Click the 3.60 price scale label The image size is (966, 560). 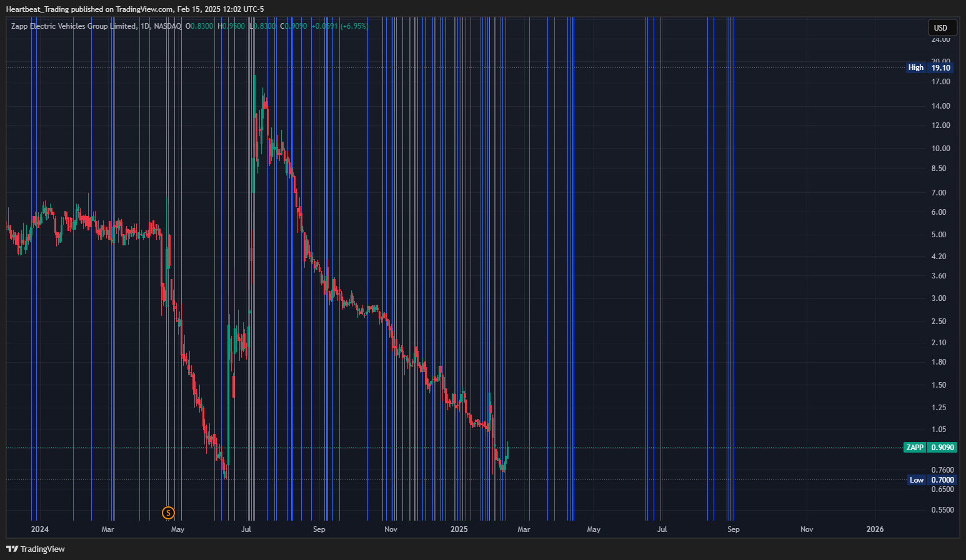pyautogui.click(x=939, y=276)
